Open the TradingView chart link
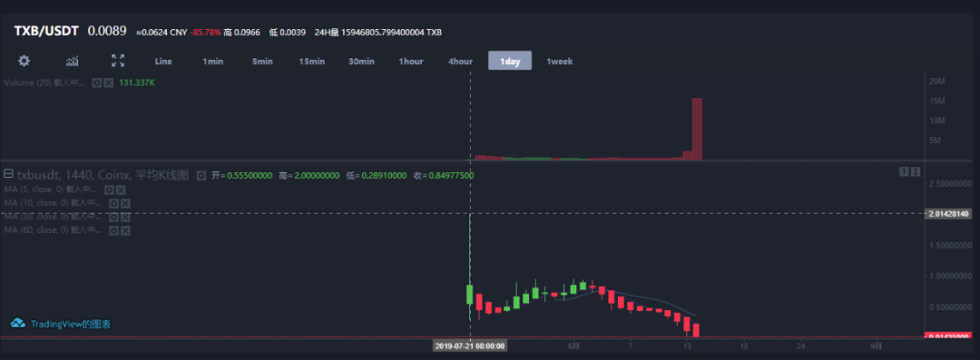This screenshot has height=360, width=980. (x=71, y=325)
